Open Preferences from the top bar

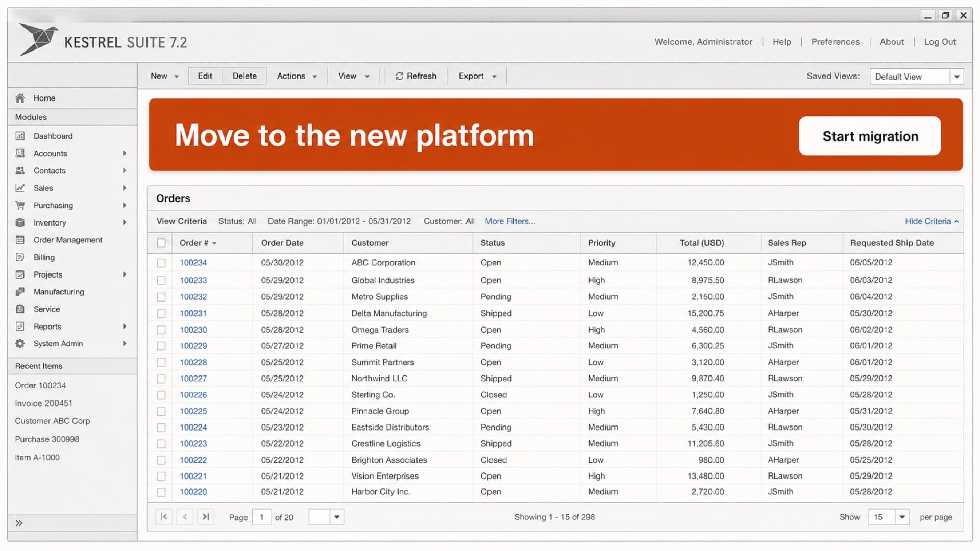point(835,42)
